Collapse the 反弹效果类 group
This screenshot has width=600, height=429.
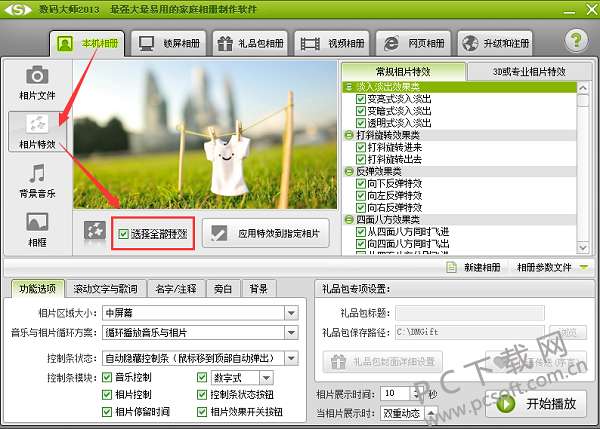point(349,171)
